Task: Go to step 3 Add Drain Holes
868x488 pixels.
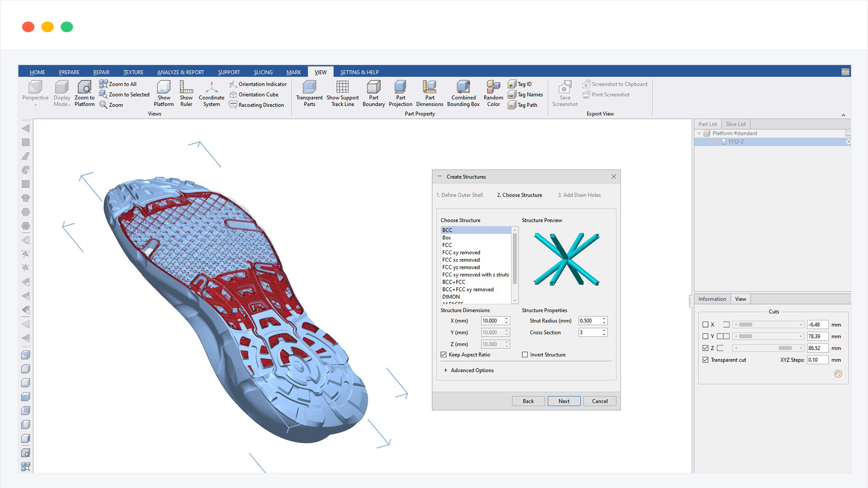Action: 579,195
